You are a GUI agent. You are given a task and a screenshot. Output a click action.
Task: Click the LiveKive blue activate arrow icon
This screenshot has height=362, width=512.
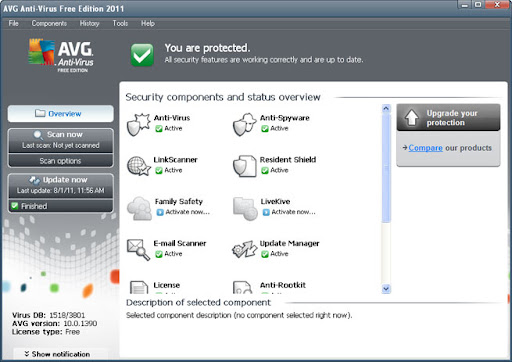[266, 212]
